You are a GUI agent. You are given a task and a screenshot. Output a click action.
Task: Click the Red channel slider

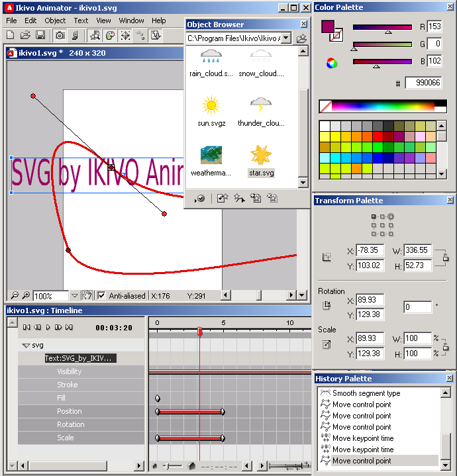(x=382, y=28)
